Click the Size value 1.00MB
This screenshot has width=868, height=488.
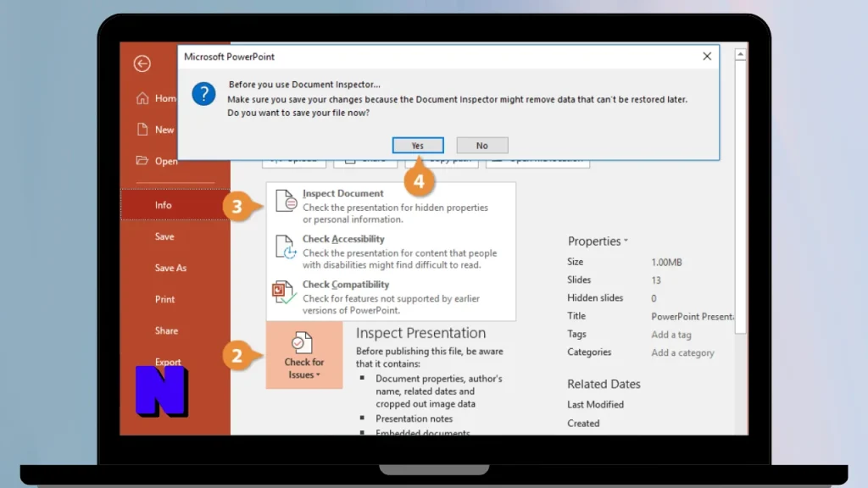666,263
